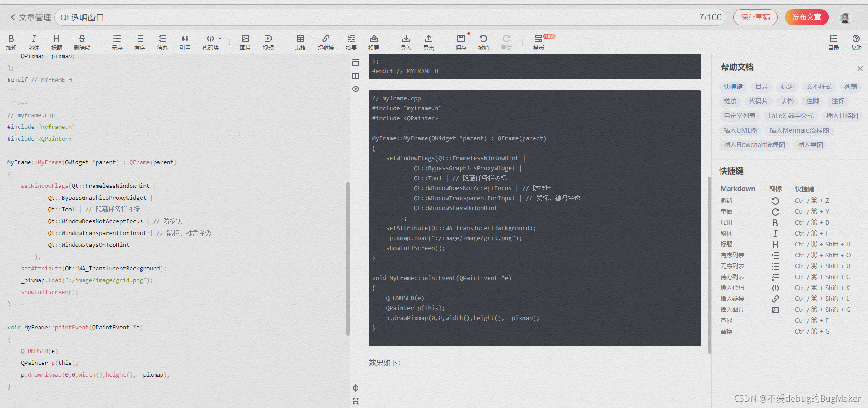Open the 插入甘特图 help section
868x408 pixels.
click(x=842, y=116)
